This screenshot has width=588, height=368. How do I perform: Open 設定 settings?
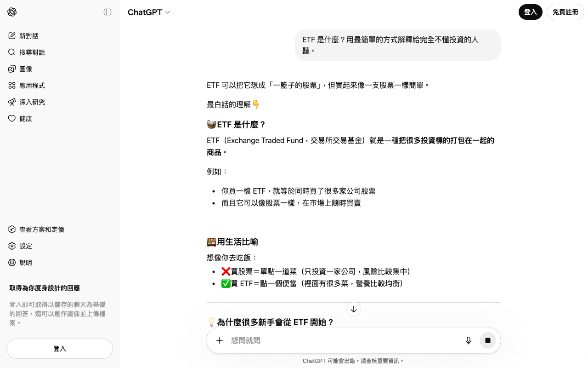coord(26,246)
